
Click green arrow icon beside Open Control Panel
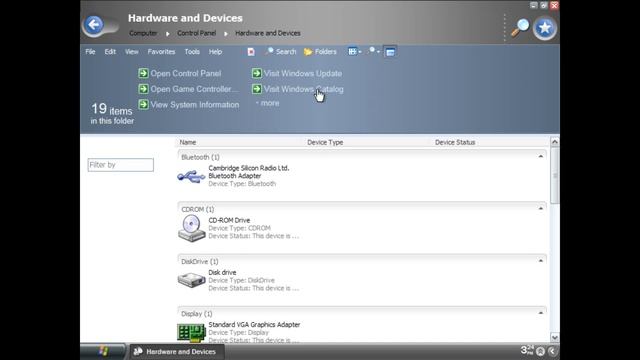(x=143, y=73)
